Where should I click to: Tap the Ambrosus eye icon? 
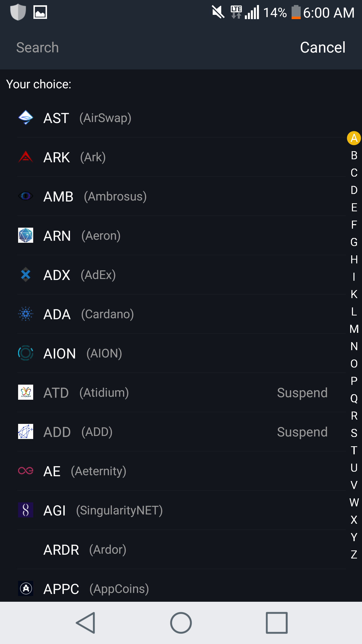(26, 196)
